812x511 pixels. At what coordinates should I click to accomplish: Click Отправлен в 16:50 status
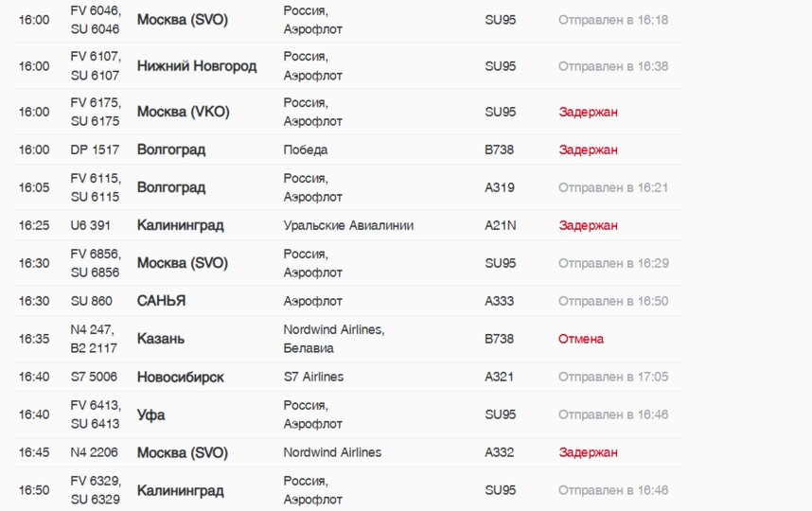pyautogui.click(x=613, y=301)
